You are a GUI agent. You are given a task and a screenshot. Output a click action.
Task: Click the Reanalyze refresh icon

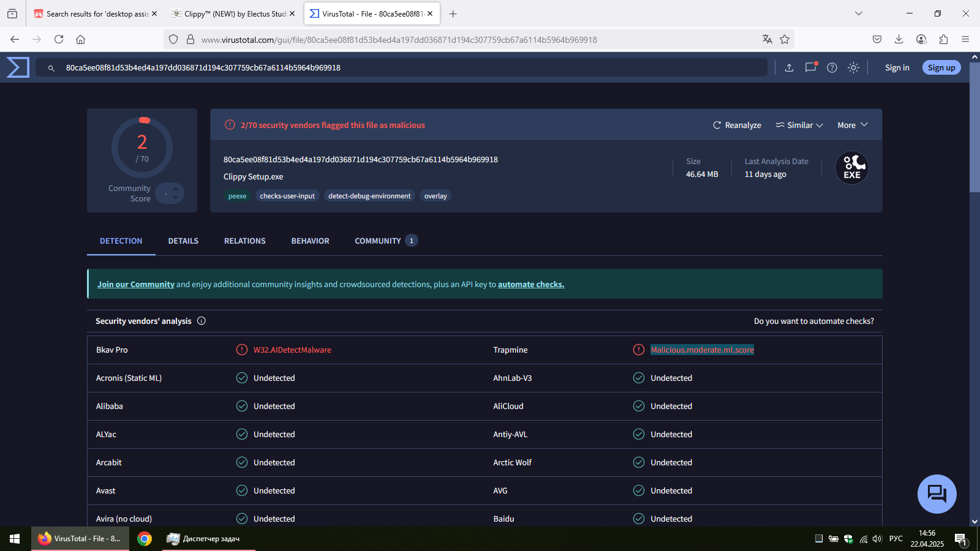tap(717, 125)
